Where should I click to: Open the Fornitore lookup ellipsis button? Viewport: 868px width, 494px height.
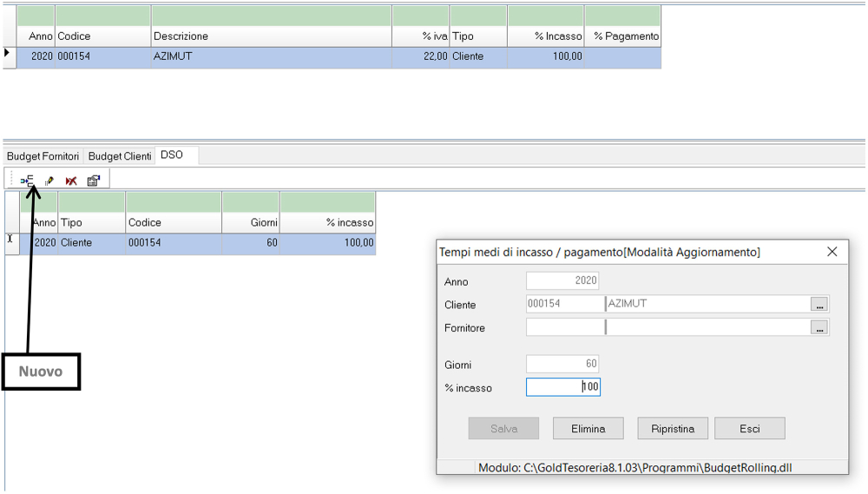819,328
